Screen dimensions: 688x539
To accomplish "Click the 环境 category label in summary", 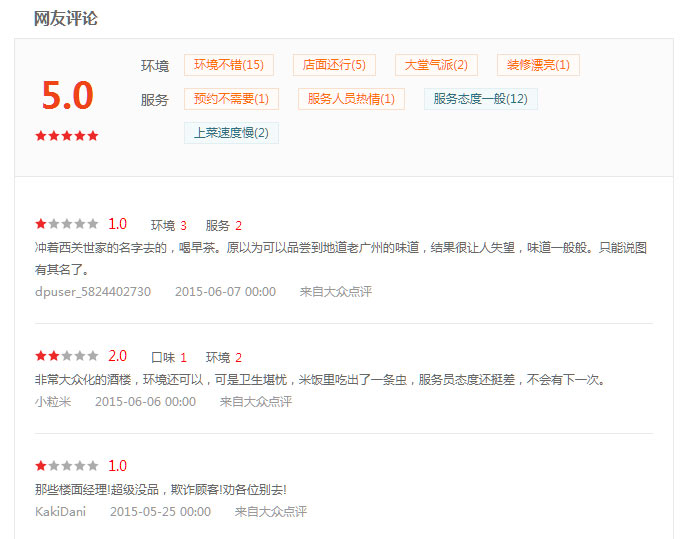I will 155,66.
